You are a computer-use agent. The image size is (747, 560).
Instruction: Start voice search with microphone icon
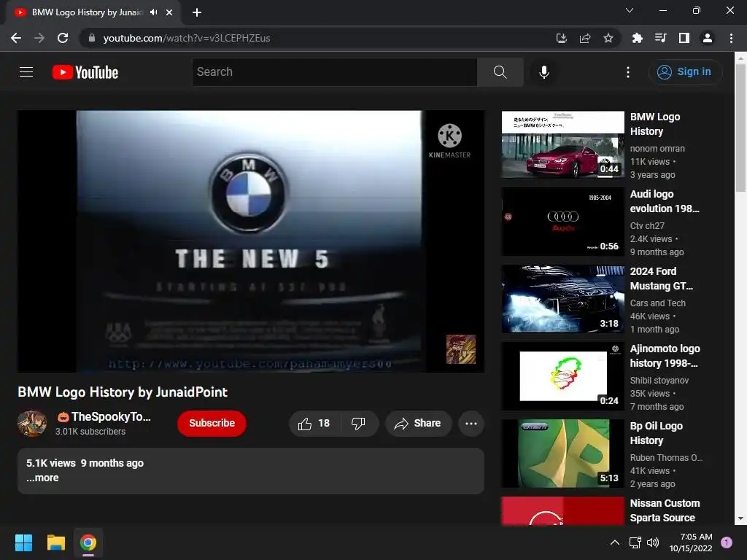click(x=544, y=72)
